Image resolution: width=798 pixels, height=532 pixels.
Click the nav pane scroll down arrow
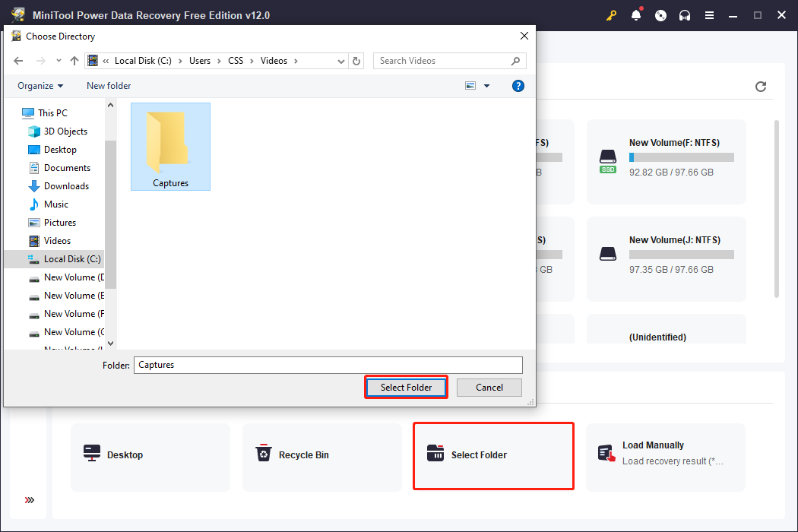pos(110,344)
